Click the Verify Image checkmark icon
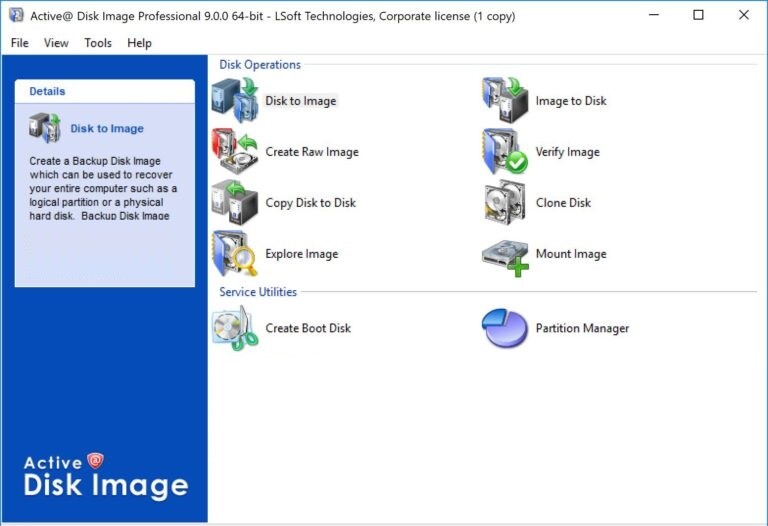Viewport: 768px width, 526px height. [x=505, y=151]
